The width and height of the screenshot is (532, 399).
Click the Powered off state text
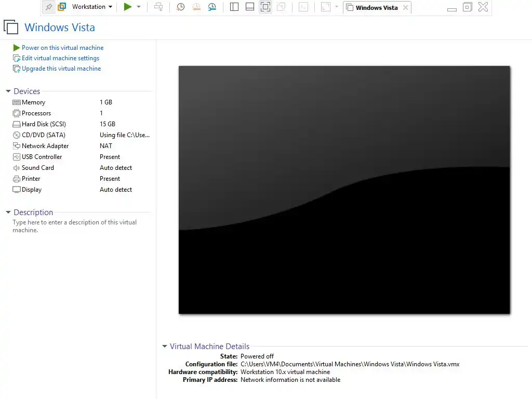(257, 356)
